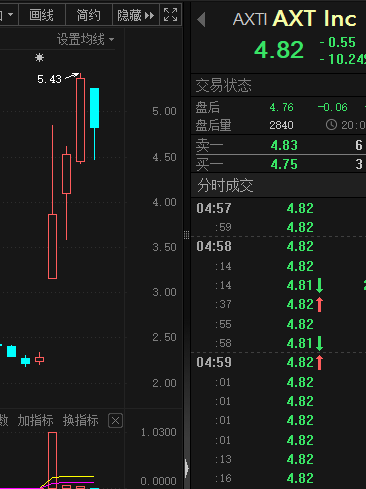Click the 04:57 trade row

point(279,208)
